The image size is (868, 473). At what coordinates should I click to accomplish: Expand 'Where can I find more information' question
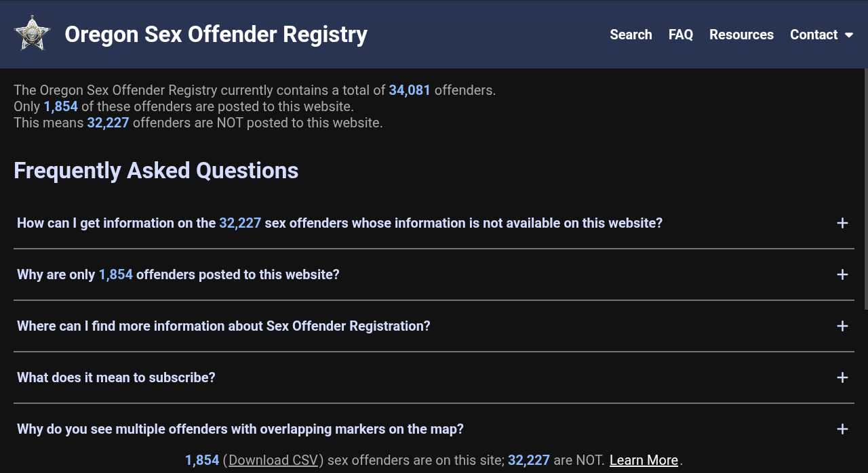point(223,326)
